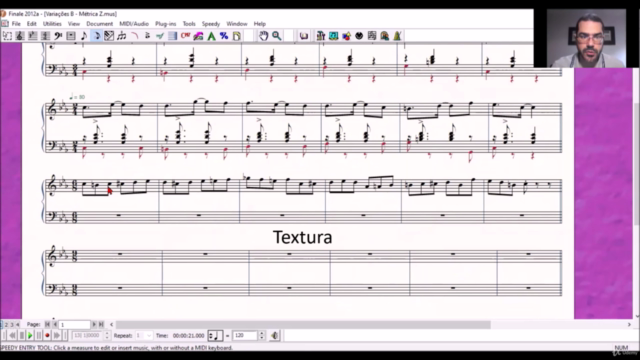Click the "Textura" text block in the score
The image size is (640, 360).
click(x=302, y=237)
